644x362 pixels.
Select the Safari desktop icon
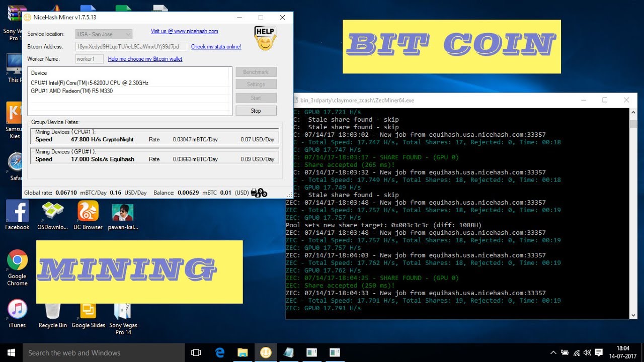[15, 167]
